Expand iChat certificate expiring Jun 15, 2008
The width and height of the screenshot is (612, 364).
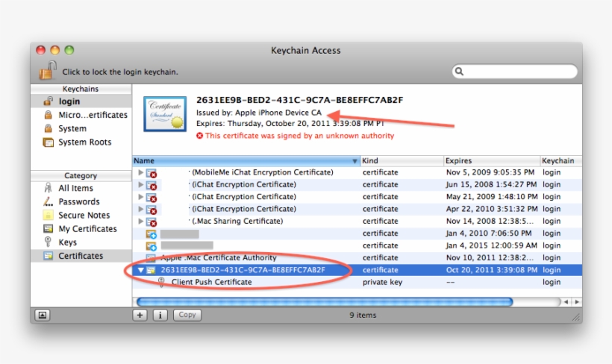click(x=140, y=184)
